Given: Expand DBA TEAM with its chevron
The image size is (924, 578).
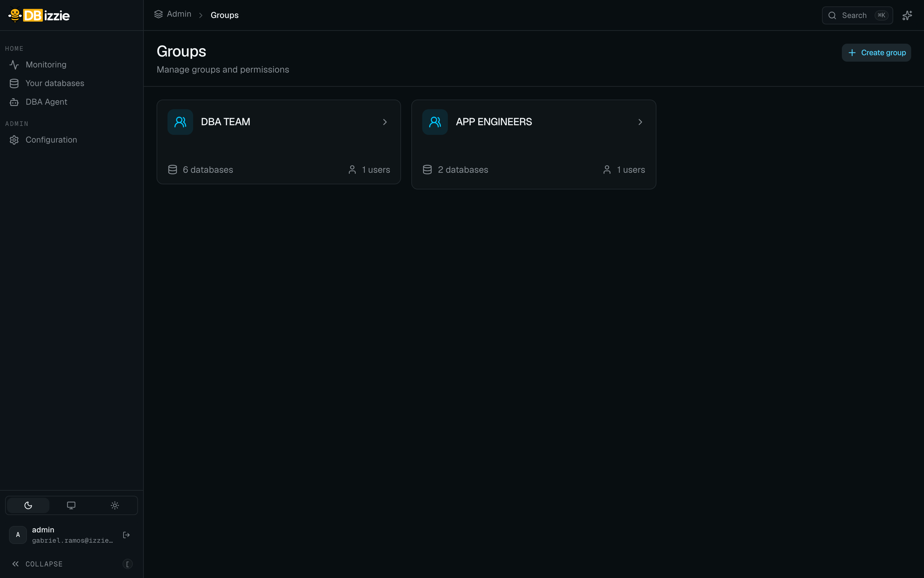Looking at the screenshot, I should pos(385,122).
